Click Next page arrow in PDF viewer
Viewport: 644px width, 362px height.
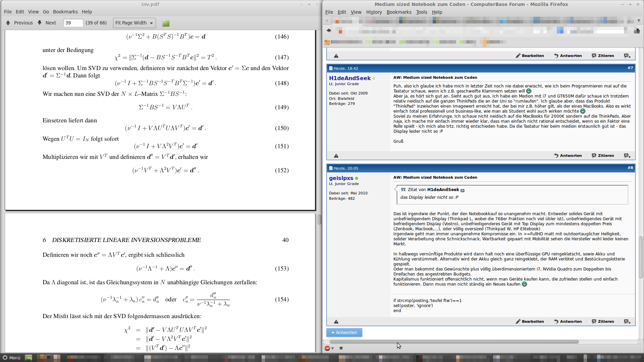[40, 23]
